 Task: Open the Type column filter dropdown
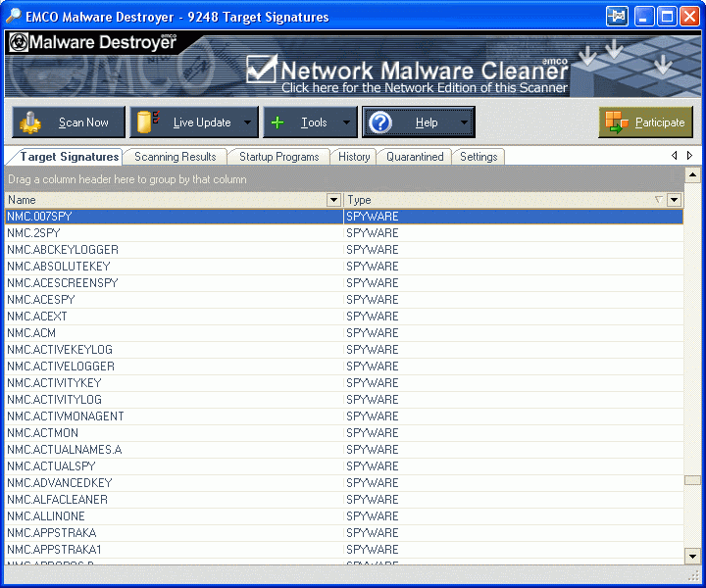pos(674,200)
